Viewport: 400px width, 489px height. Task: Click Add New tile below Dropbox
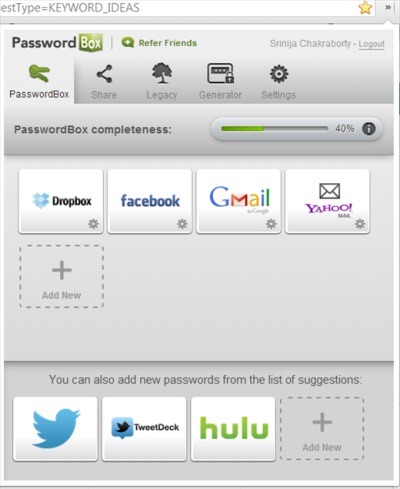61,276
